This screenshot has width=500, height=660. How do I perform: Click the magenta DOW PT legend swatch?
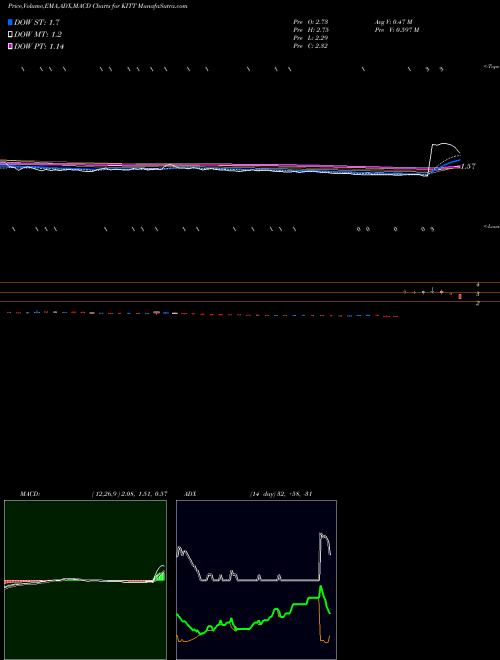tap(10, 46)
